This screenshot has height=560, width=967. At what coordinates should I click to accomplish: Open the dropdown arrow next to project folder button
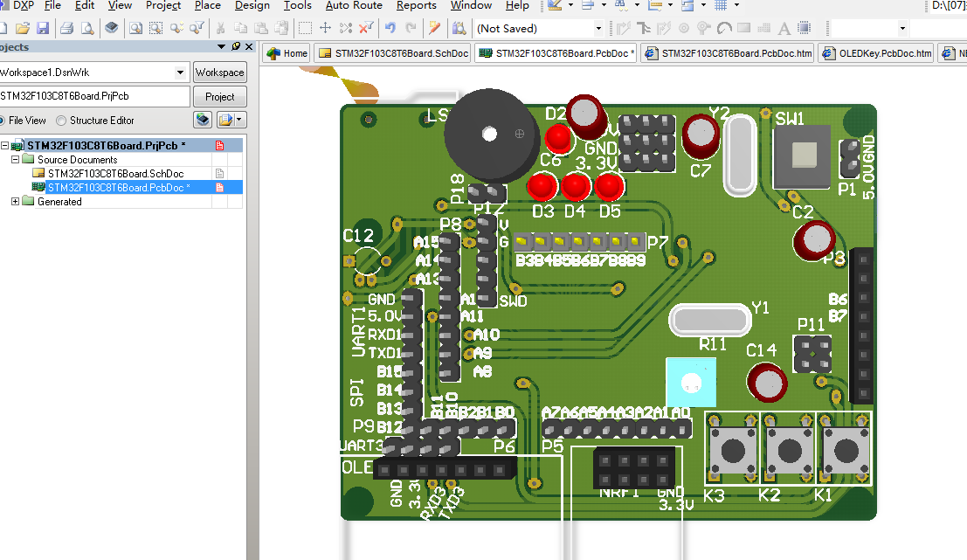point(240,120)
